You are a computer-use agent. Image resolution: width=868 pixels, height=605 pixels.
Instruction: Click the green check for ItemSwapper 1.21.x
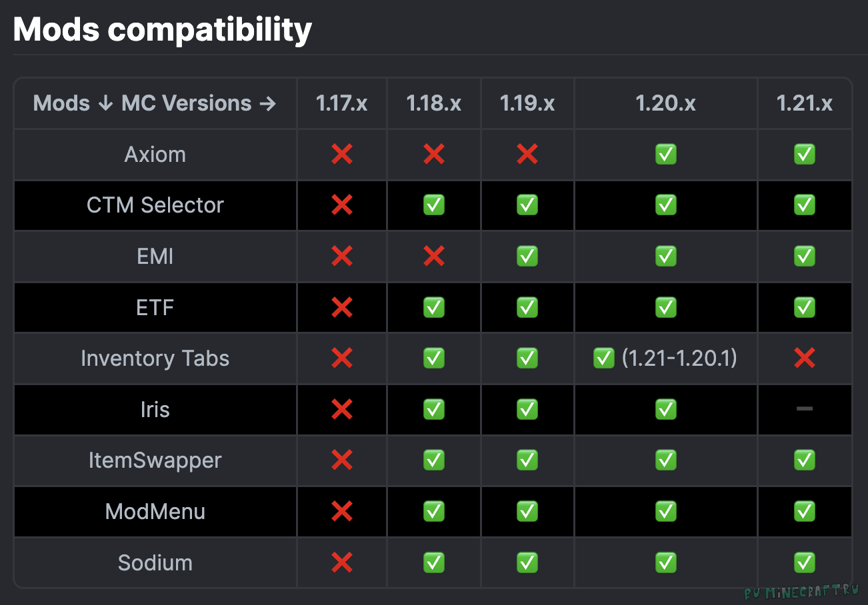[805, 460]
